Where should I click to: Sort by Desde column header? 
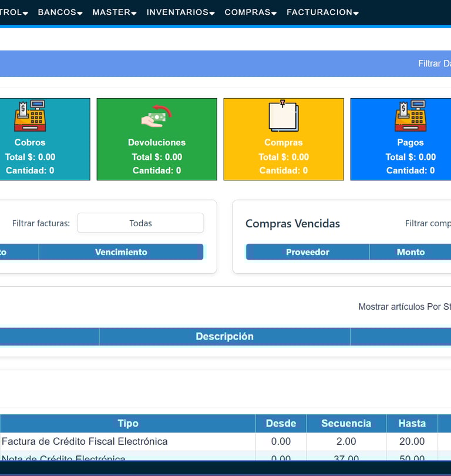pyautogui.click(x=281, y=423)
